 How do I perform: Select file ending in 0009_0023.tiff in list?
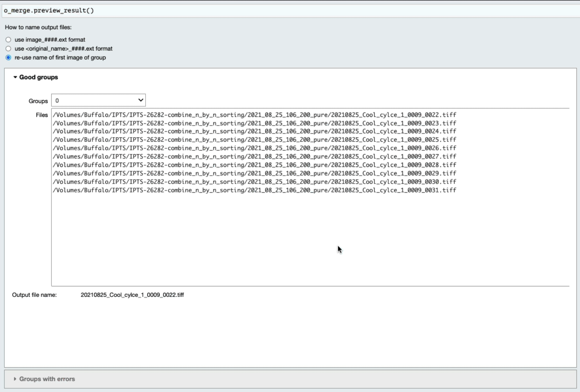254,123
